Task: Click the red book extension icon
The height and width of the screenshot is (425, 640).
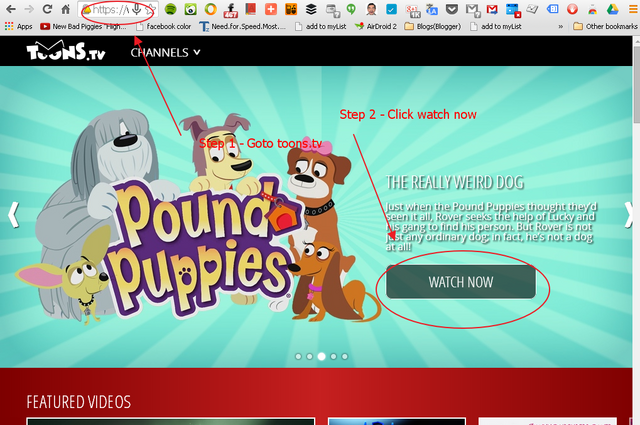Action: [251, 9]
